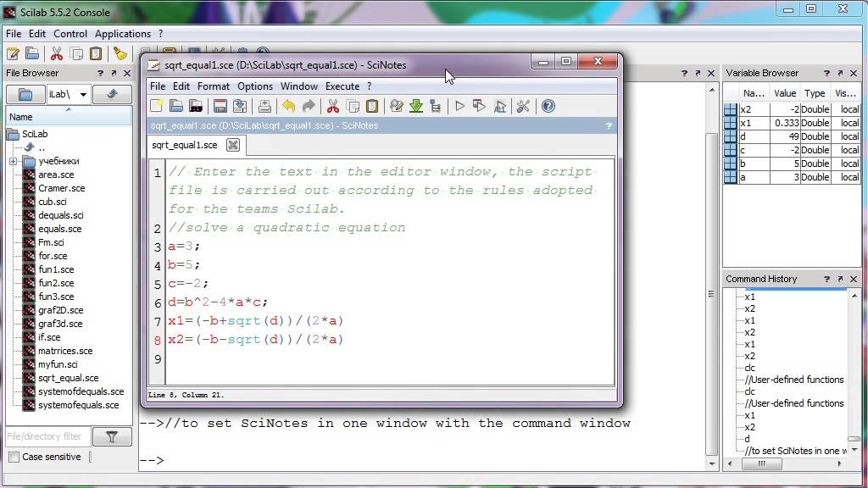
Task: Open SciNotes File menu
Action: point(158,86)
